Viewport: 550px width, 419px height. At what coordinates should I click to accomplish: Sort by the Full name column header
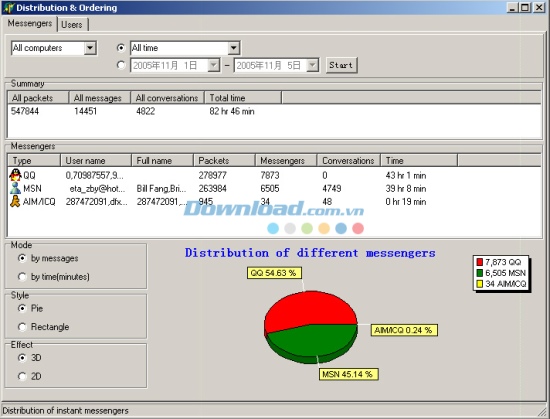coord(162,160)
